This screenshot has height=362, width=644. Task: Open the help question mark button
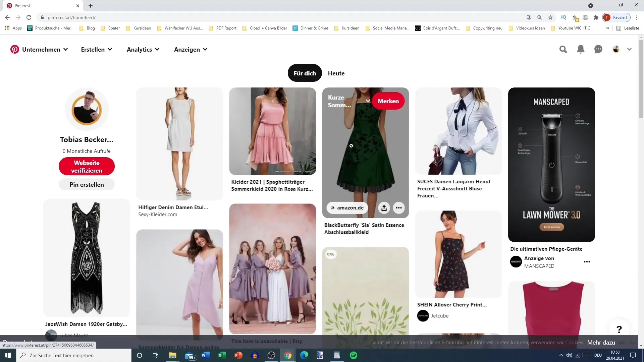tap(619, 329)
